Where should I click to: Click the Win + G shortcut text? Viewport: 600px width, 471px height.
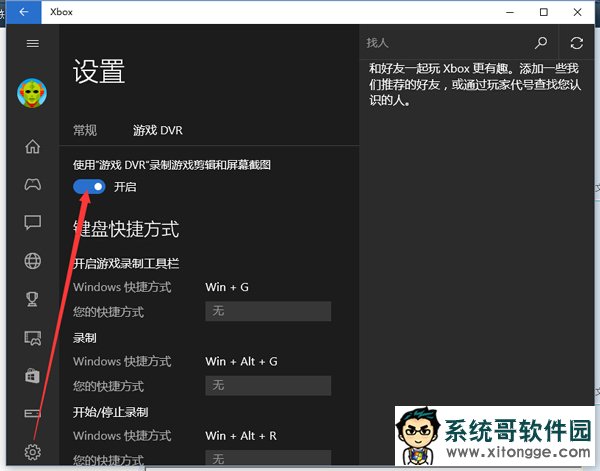[227, 287]
